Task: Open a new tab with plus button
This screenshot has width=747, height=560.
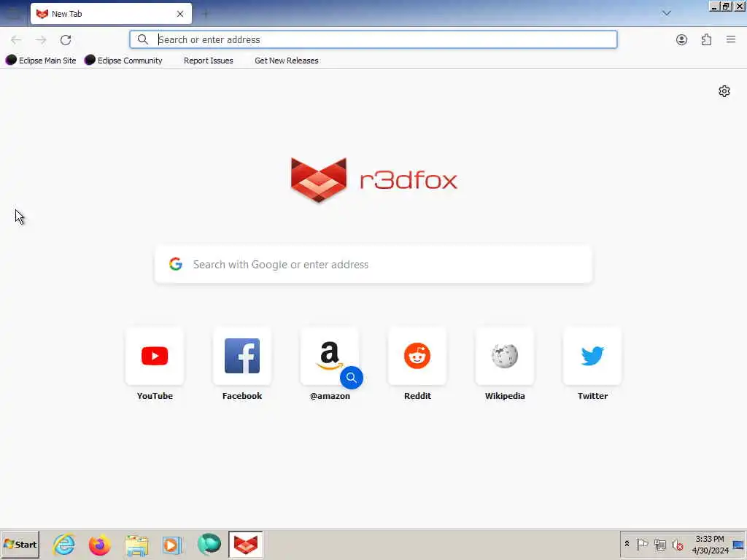Action: tap(205, 14)
